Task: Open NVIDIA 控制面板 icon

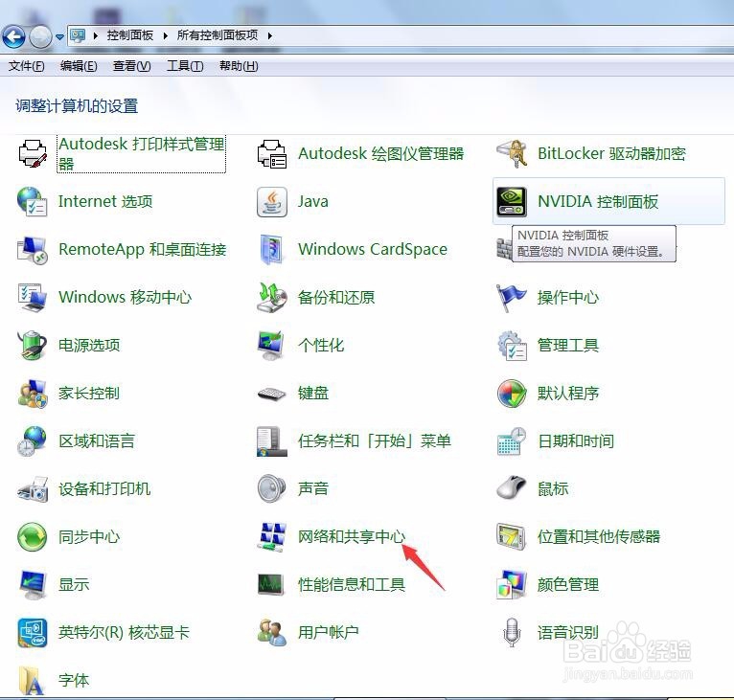Action: pos(512,202)
